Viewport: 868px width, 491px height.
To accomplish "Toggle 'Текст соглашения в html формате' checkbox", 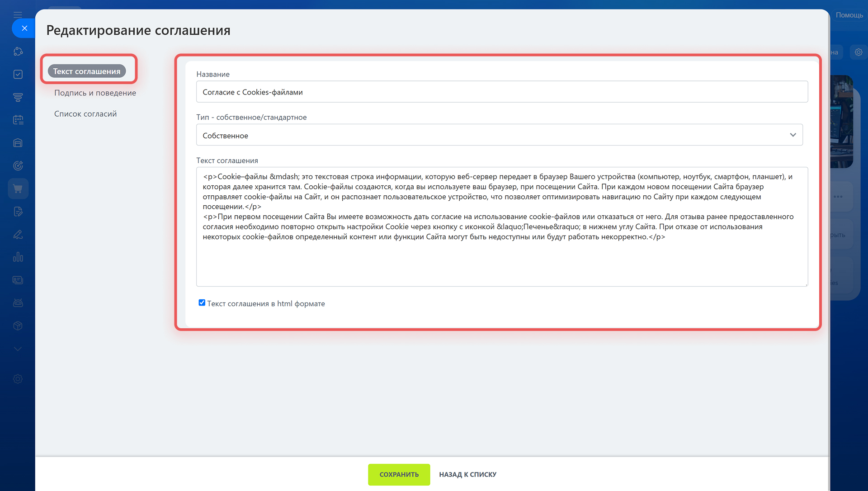I will 202,303.
